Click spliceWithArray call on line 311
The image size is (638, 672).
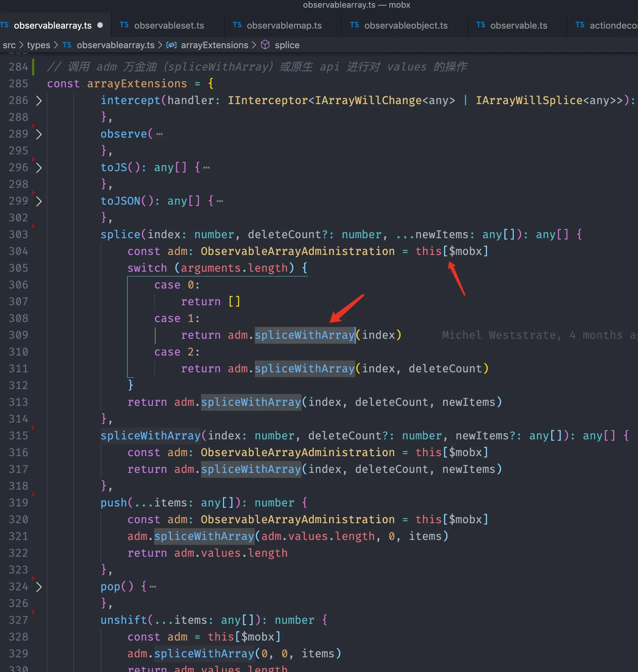[x=305, y=368]
